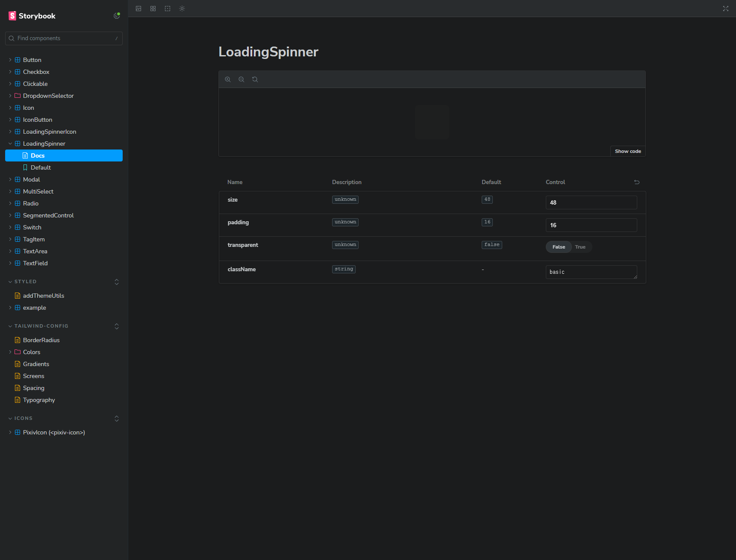Reset zoom on the preview canvas
This screenshot has width=736, height=560.
(255, 79)
